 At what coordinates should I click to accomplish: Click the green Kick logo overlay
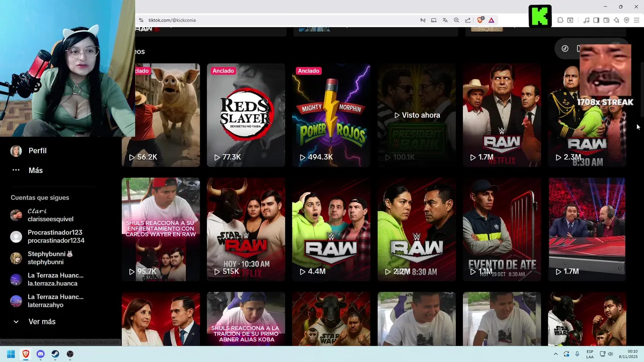point(540,16)
